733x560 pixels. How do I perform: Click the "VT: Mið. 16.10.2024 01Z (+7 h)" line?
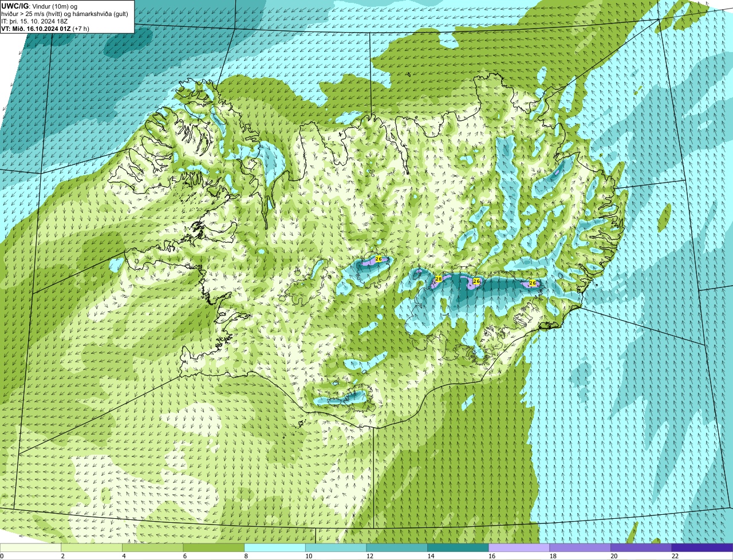point(45,29)
